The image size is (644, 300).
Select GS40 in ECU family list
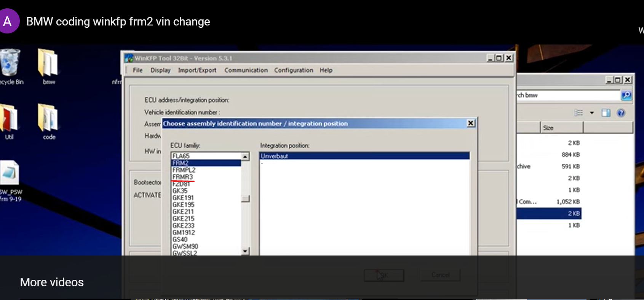(x=206, y=240)
